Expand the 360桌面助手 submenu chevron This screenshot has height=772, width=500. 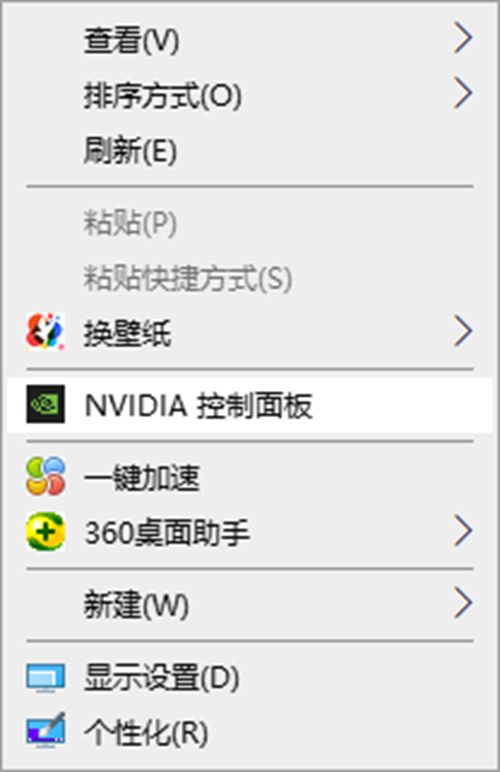463,532
